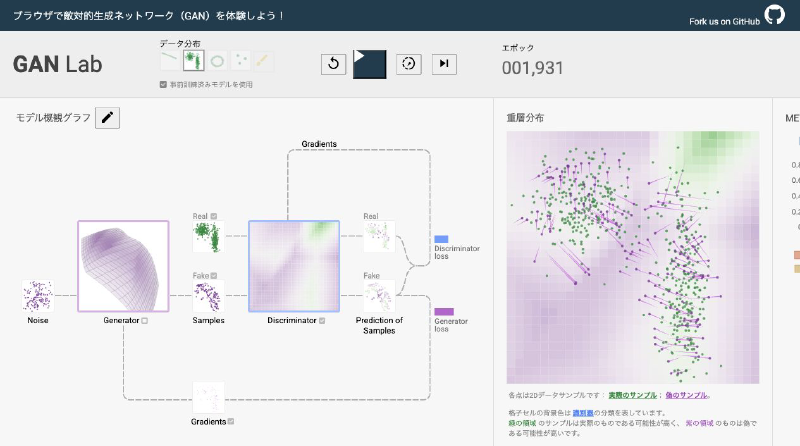Image resolution: width=800 pixels, height=446 pixels.
Task: Click the データ分布 label
Action: [x=180, y=43]
